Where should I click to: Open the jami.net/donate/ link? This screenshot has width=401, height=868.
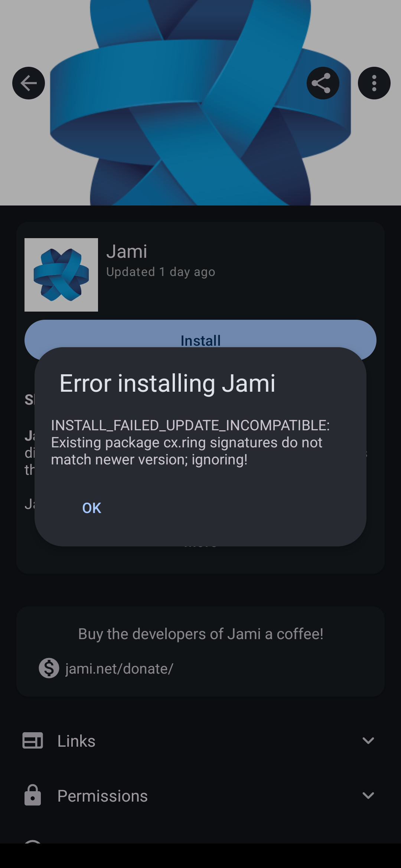pos(119,668)
